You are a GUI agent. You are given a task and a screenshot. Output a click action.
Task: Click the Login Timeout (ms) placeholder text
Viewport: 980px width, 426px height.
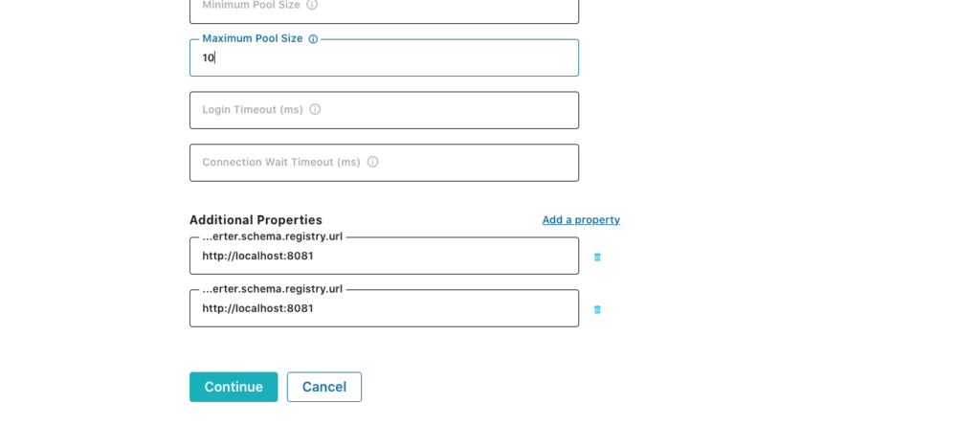tap(253, 110)
